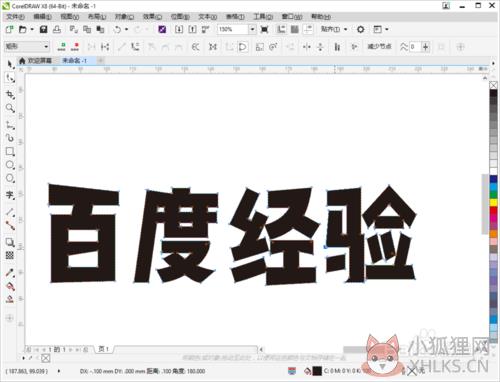Select the 页1 page tab
The height and width of the screenshot is (382, 500).
103,349
